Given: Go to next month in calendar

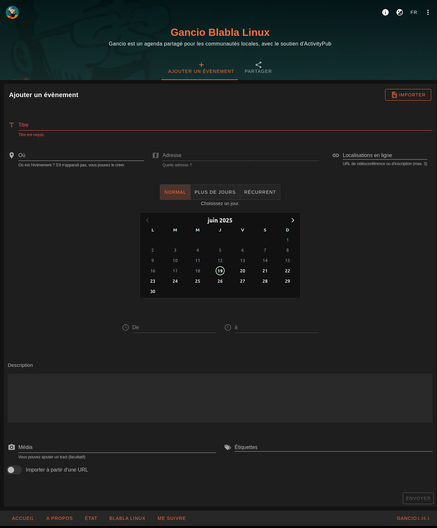Looking at the screenshot, I should click(293, 220).
